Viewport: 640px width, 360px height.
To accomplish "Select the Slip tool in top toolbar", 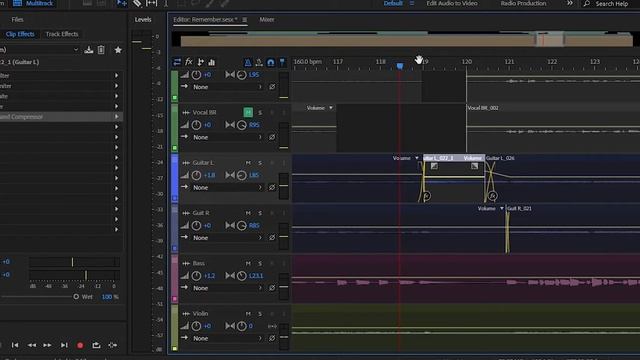I will point(151,3).
